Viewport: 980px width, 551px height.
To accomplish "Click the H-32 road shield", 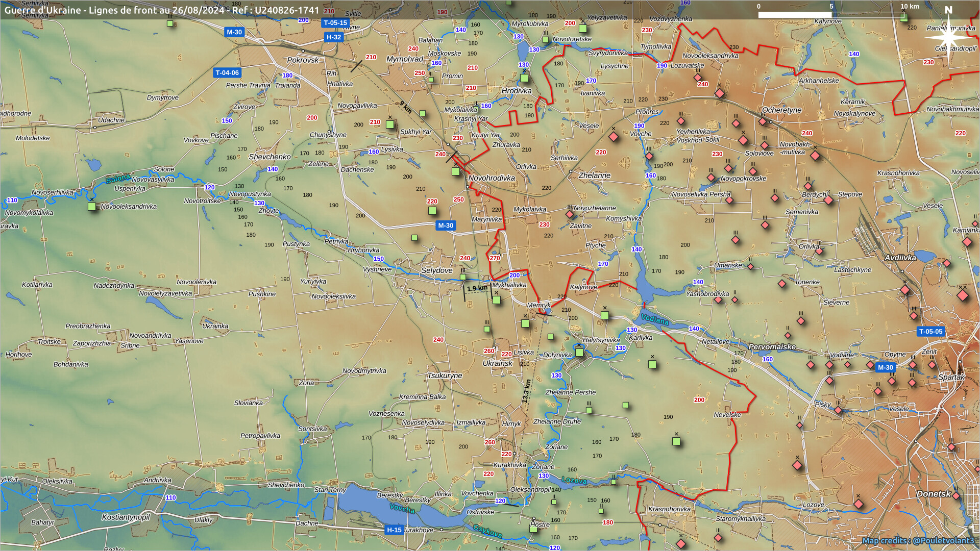I will click(x=334, y=37).
